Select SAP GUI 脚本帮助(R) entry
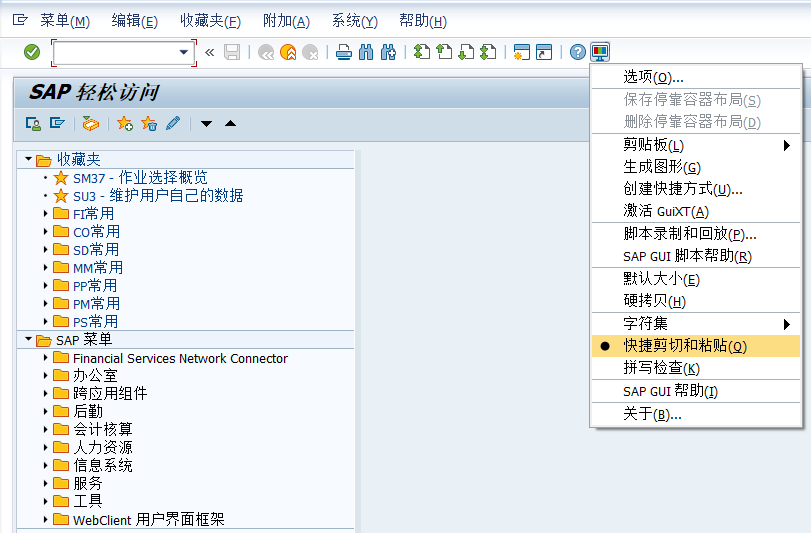811x533 pixels. coord(696,256)
